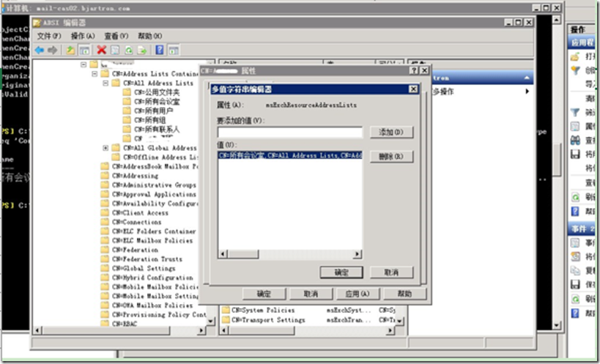Select the CN=所有会议室 value in list
Viewport: 600px width, 364px height.
pos(289,155)
